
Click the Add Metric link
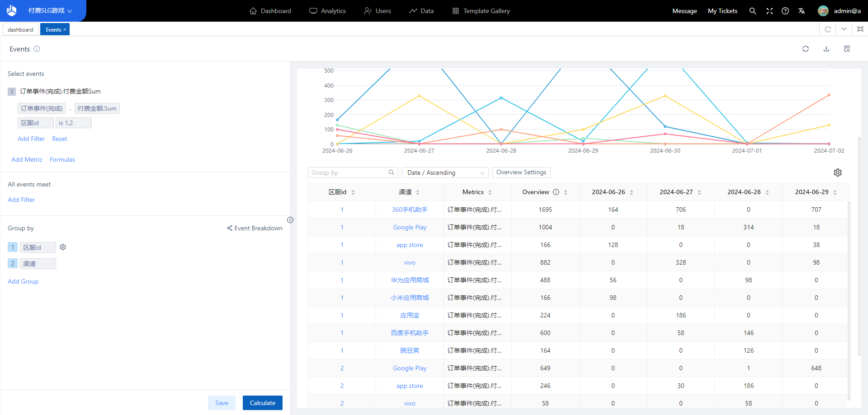point(27,159)
